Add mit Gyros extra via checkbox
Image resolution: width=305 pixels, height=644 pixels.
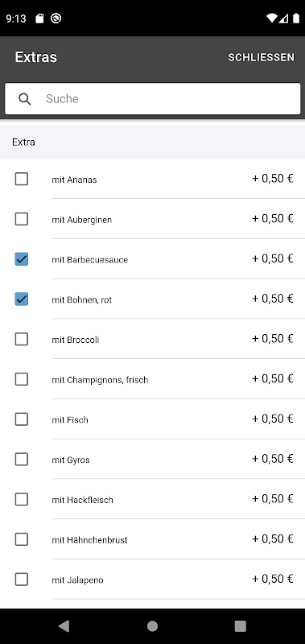(x=22, y=459)
